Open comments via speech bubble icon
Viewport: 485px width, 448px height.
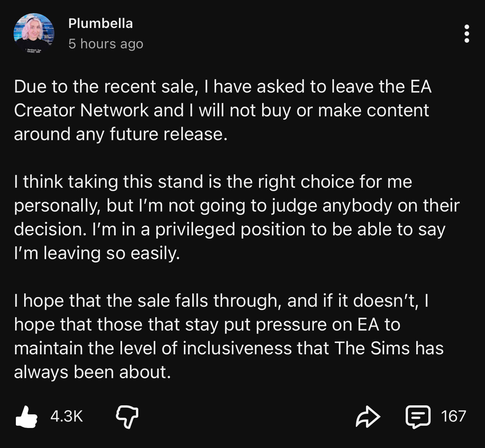(417, 417)
